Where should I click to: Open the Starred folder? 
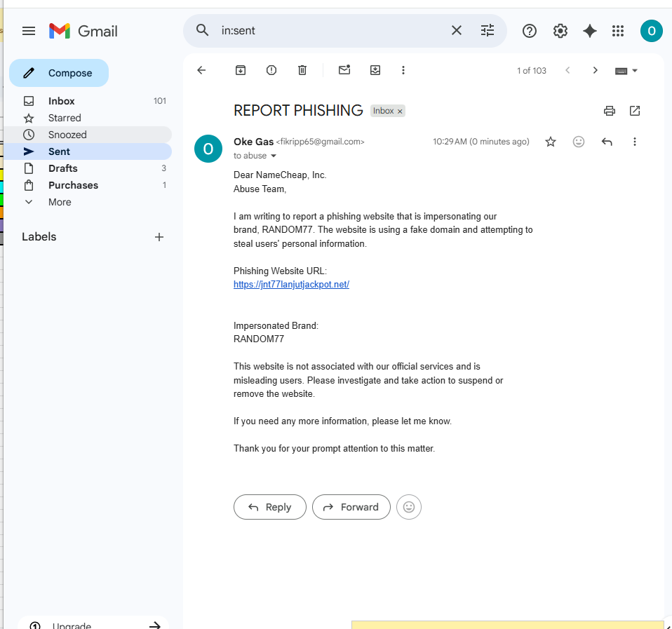pos(88,118)
